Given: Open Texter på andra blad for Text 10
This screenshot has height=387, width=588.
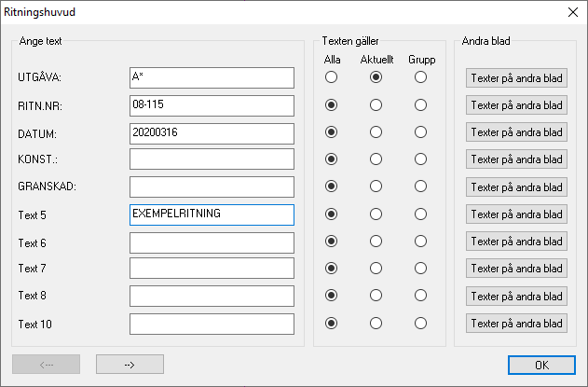Looking at the screenshot, I should click(517, 324).
